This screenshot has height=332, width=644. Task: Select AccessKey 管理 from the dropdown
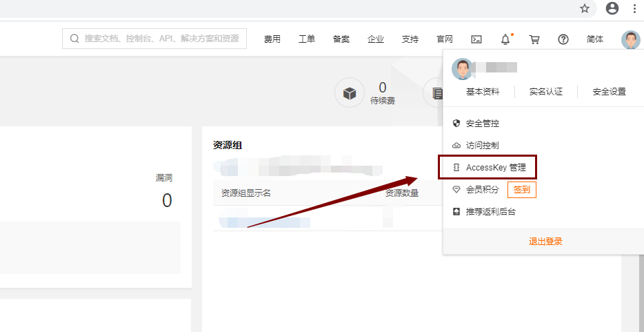click(x=495, y=168)
